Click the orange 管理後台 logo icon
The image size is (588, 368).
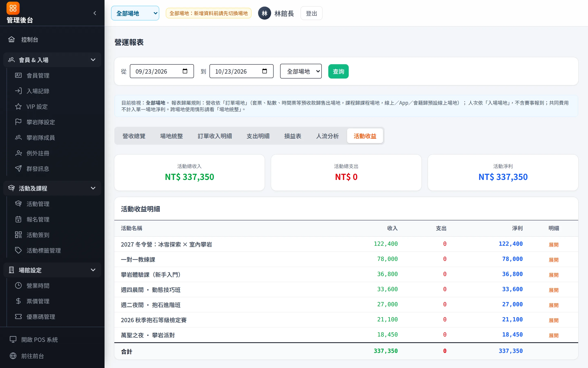(13, 8)
